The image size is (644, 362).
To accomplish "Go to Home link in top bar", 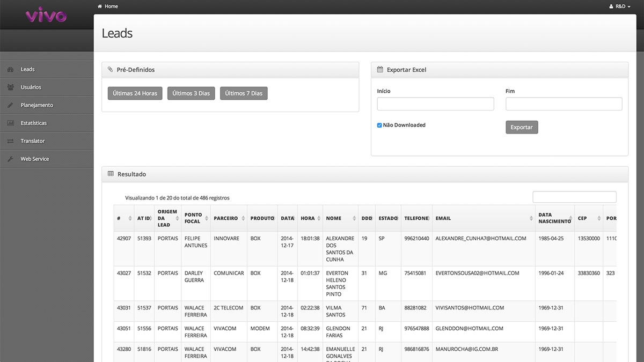I will coord(107,6).
